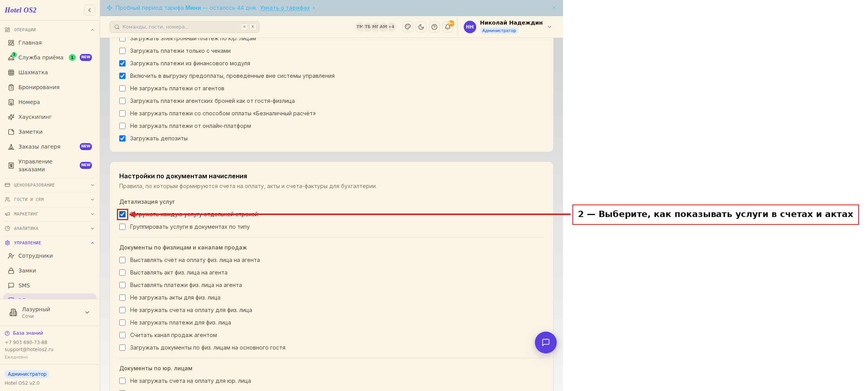The image size is (868, 391).
Task: Dismiss the trial period banner
Action: point(554,8)
